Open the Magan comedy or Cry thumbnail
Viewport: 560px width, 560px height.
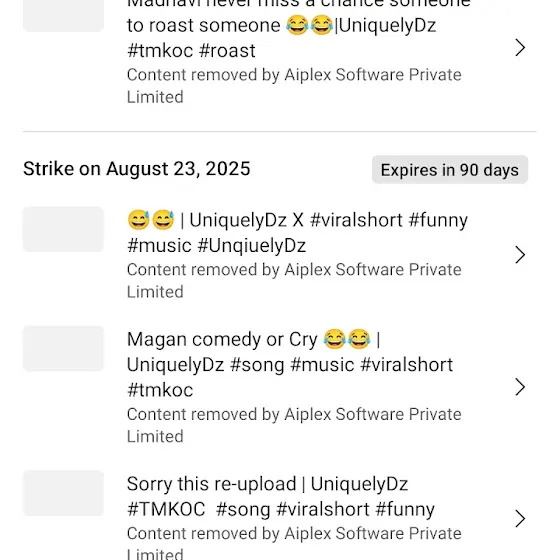[63, 348]
